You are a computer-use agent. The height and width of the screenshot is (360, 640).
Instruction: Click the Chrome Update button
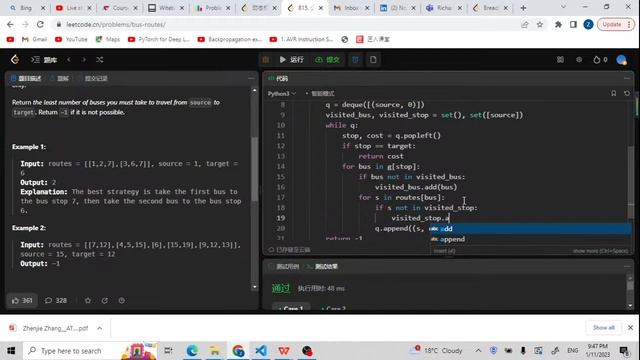[616, 24]
